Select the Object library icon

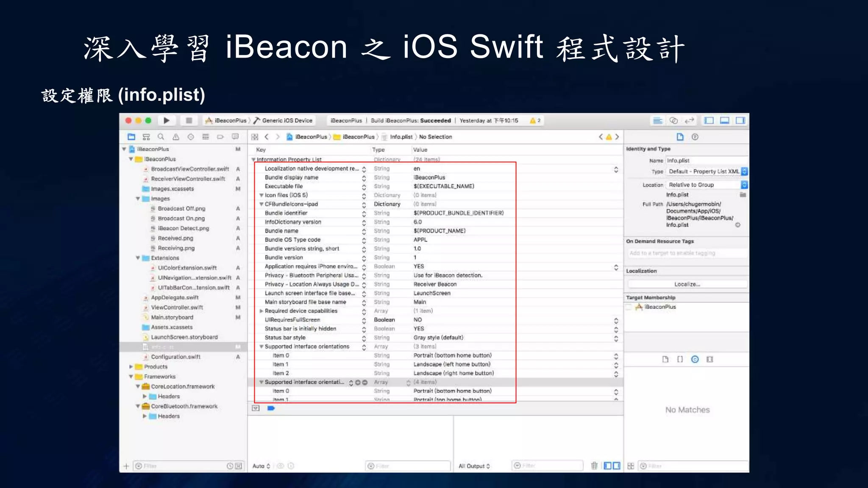[695, 359]
